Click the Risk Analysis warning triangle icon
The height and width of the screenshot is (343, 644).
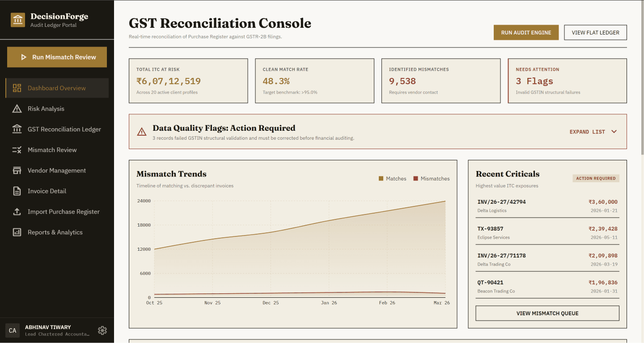tap(17, 109)
